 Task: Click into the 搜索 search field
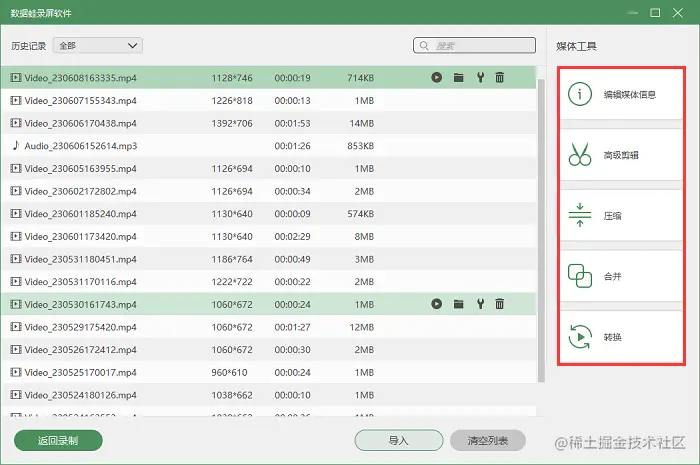point(474,46)
